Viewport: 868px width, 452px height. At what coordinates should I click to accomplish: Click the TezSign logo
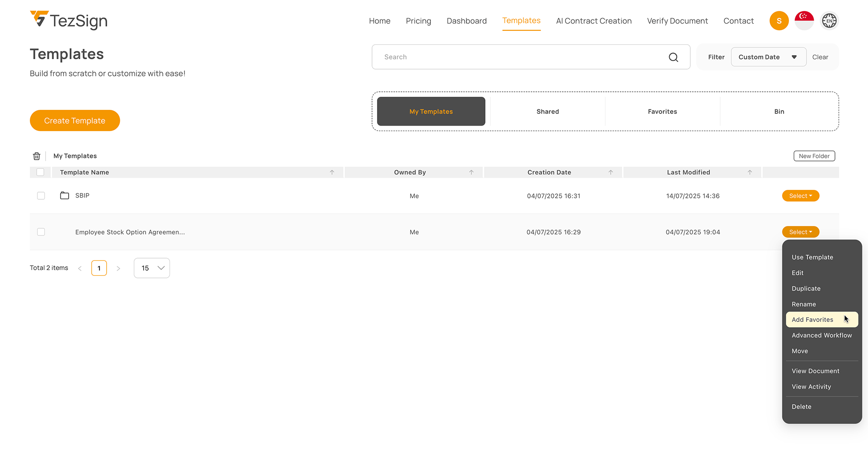coord(69,20)
